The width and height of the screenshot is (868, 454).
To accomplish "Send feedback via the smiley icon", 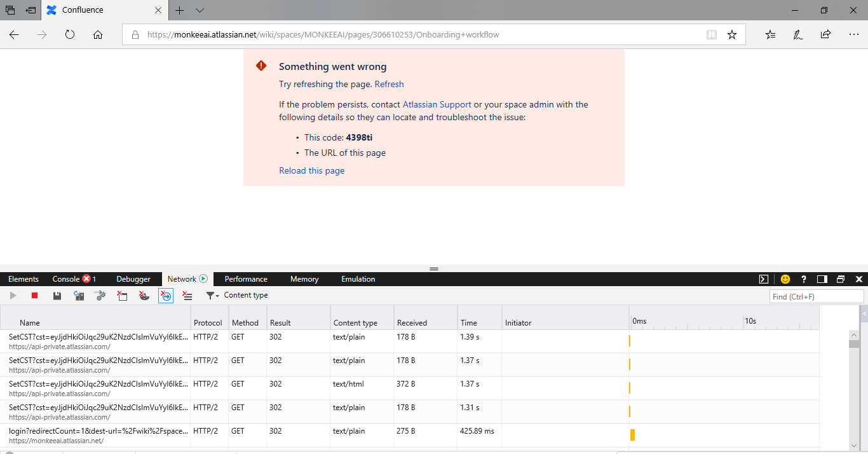I will 785,279.
